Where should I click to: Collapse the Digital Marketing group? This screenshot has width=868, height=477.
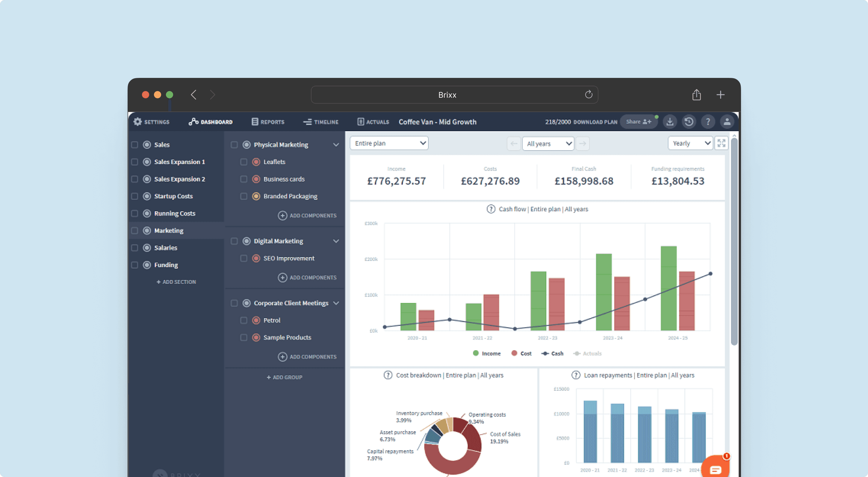(x=336, y=241)
